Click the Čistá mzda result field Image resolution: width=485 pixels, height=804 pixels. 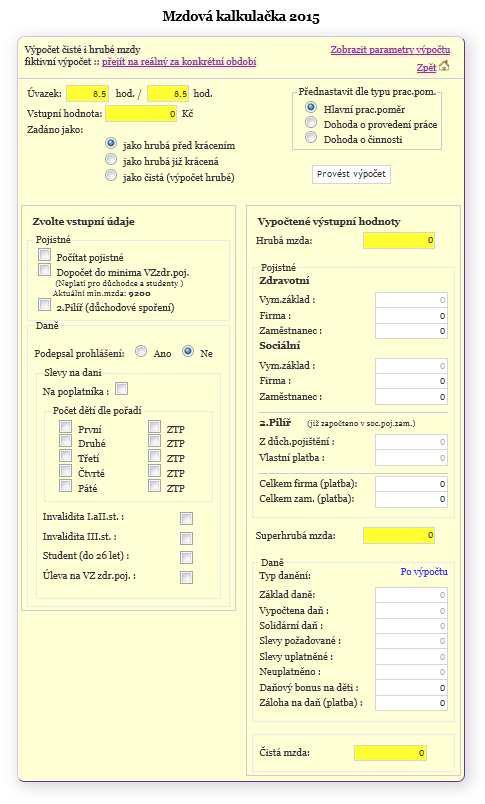pos(390,753)
